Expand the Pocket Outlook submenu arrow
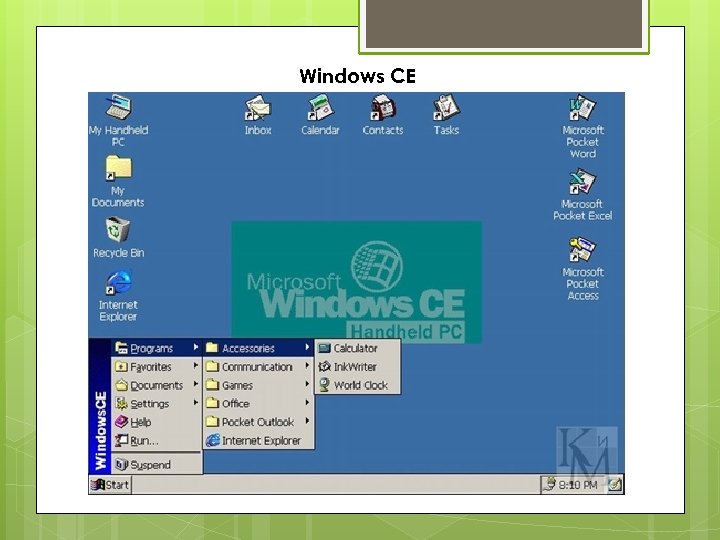The height and width of the screenshot is (540, 720). click(307, 421)
